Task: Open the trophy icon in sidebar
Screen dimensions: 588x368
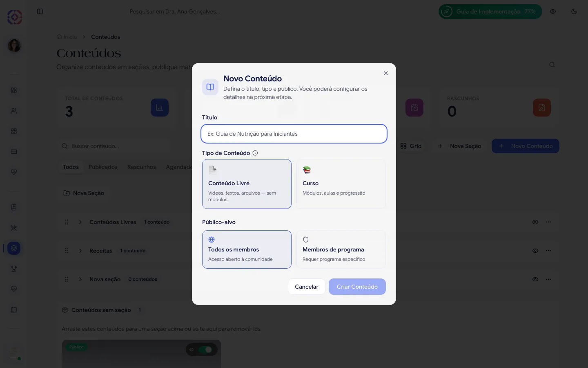Action: coord(14,269)
